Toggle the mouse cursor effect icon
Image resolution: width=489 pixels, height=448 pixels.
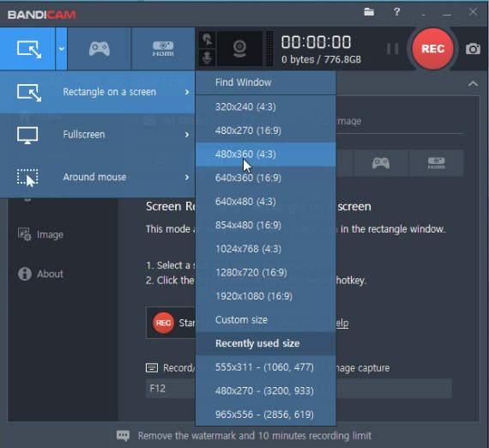(x=207, y=40)
